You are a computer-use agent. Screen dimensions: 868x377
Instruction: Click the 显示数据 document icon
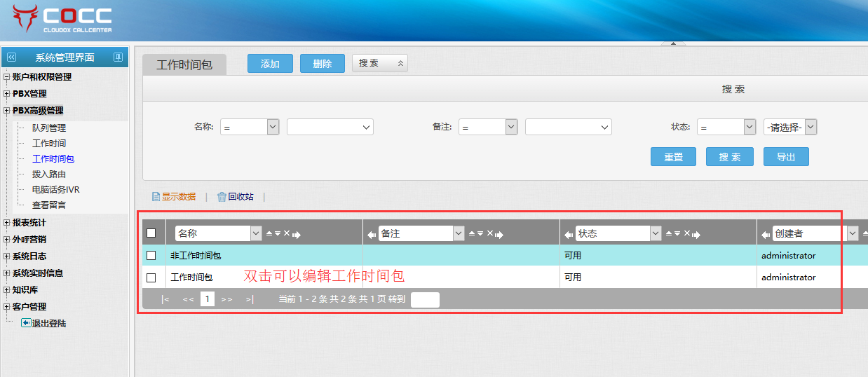[156, 197]
